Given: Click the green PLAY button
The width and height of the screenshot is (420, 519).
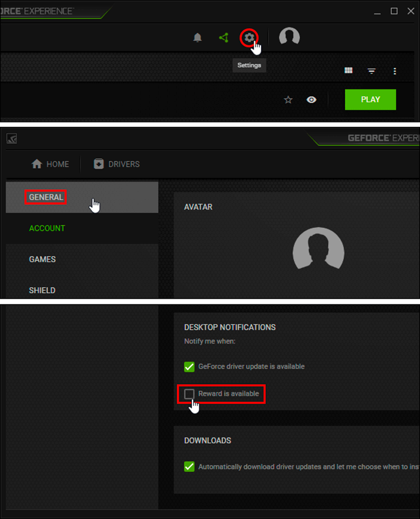Looking at the screenshot, I should [x=370, y=99].
